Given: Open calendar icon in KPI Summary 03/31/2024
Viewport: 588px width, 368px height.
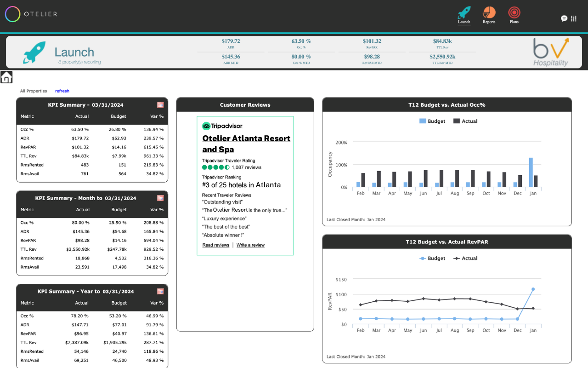Looking at the screenshot, I should [x=160, y=105].
